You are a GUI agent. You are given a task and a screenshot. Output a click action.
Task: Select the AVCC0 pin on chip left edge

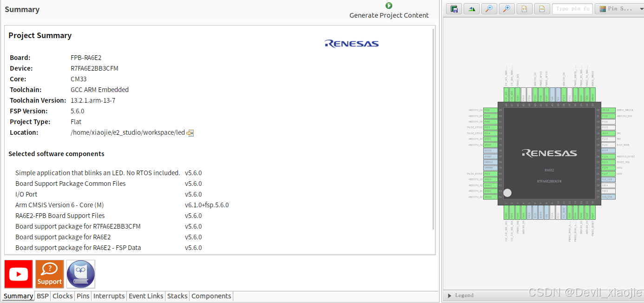[490, 151]
